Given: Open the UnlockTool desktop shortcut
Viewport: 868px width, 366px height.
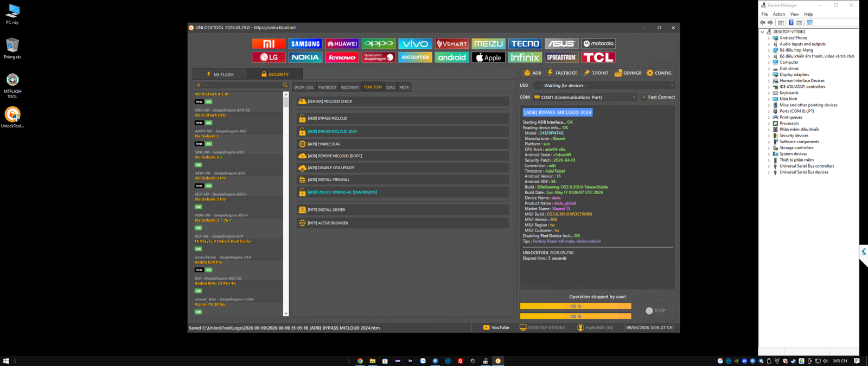Looking at the screenshot, I should tap(12, 117).
